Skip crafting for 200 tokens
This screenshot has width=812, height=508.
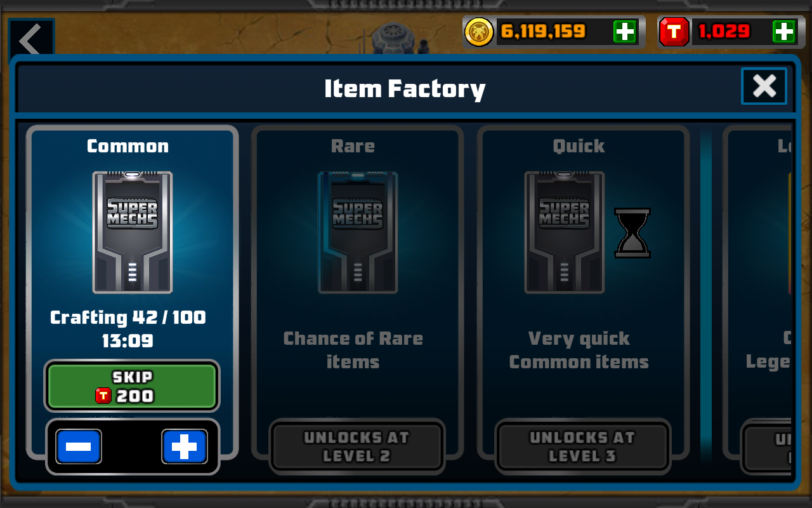click(x=132, y=386)
